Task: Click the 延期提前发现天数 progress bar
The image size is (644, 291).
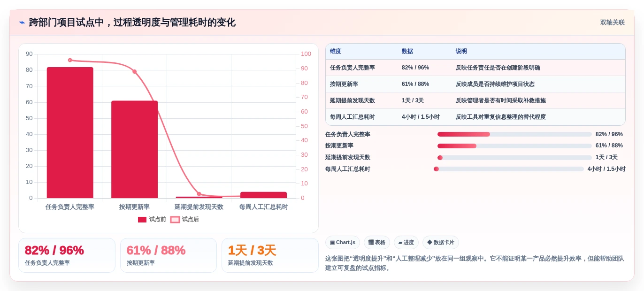Action: pos(514,158)
